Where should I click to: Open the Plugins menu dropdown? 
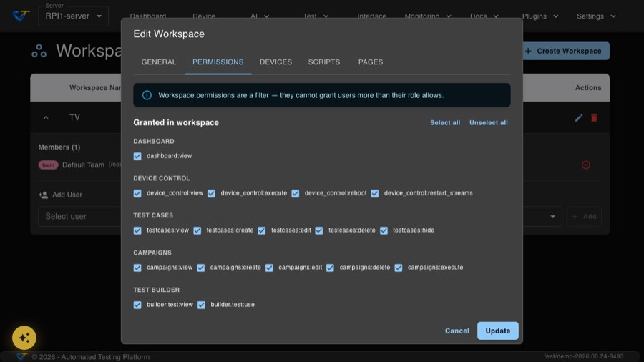(x=540, y=16)
